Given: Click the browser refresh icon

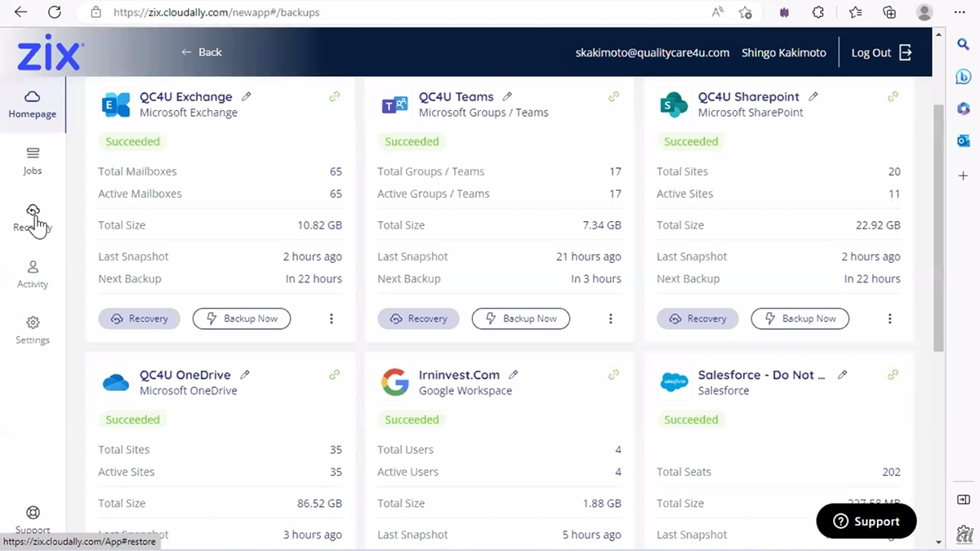Looking at the screenshot, I should click(55, 12).
